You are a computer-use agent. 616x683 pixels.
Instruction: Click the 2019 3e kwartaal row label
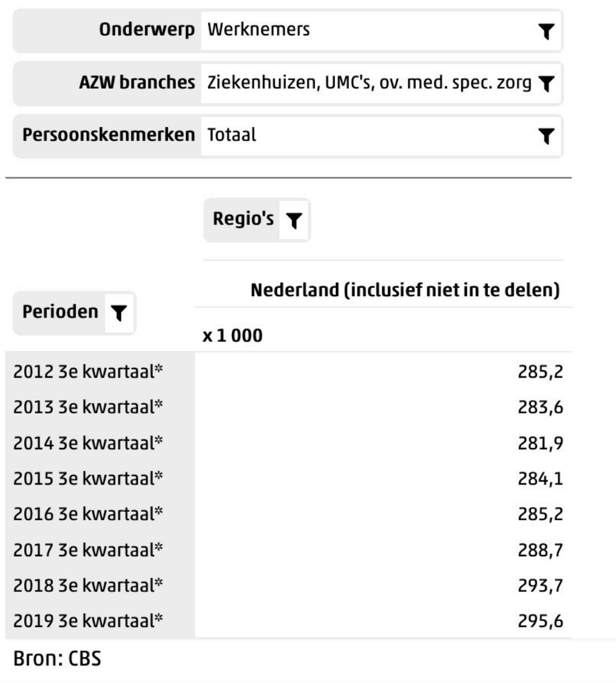tap(89, 620)
